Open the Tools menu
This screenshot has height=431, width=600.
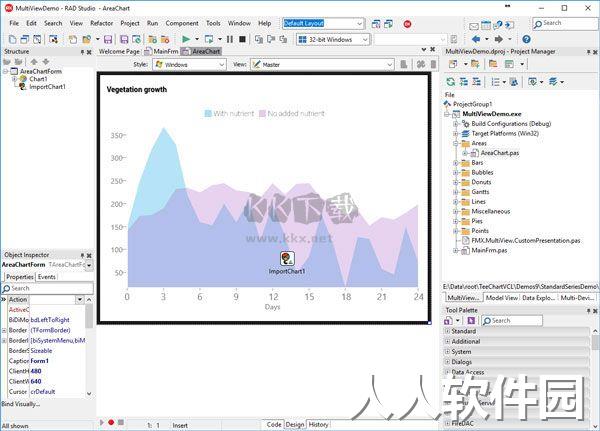click(213, 23)
